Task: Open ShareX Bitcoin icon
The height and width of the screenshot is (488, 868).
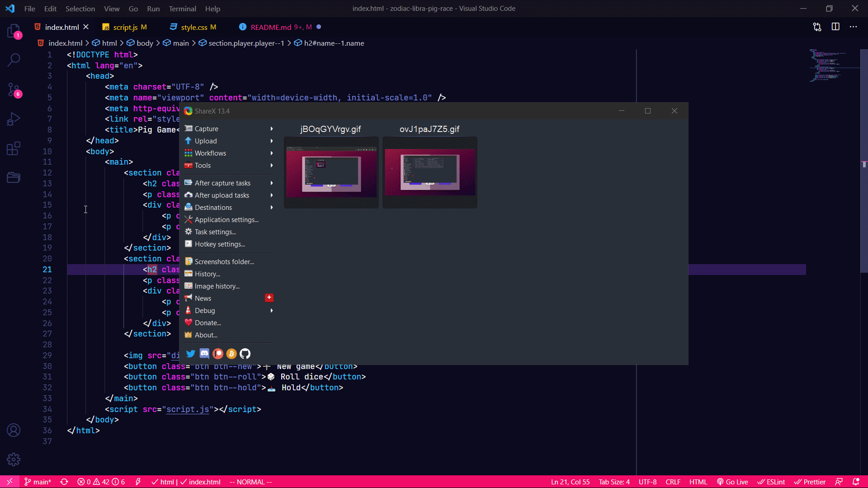Action: 231,354
